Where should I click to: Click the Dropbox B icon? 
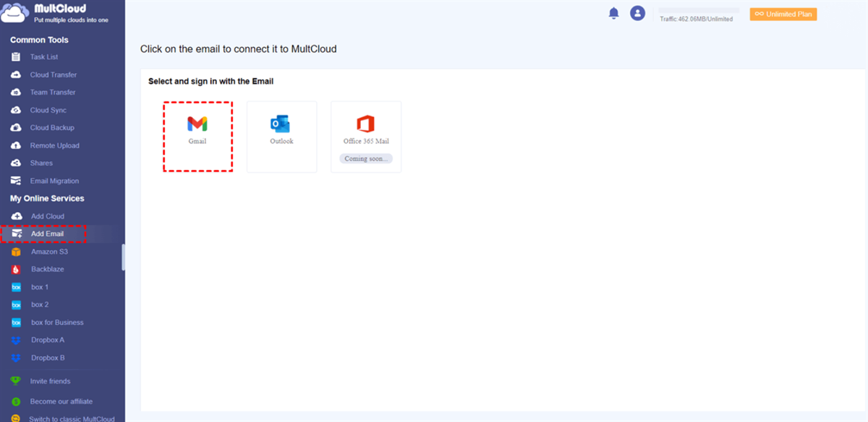coord(17,358)
